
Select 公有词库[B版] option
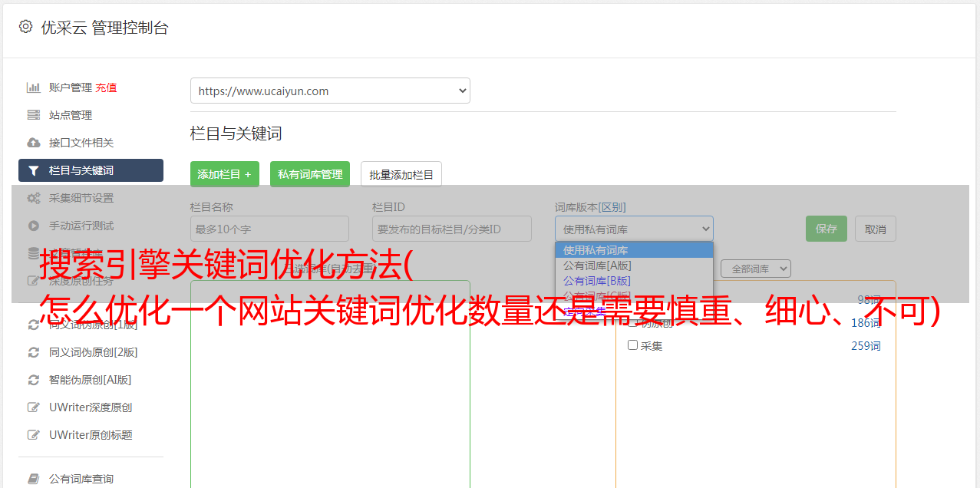(634, 281)
